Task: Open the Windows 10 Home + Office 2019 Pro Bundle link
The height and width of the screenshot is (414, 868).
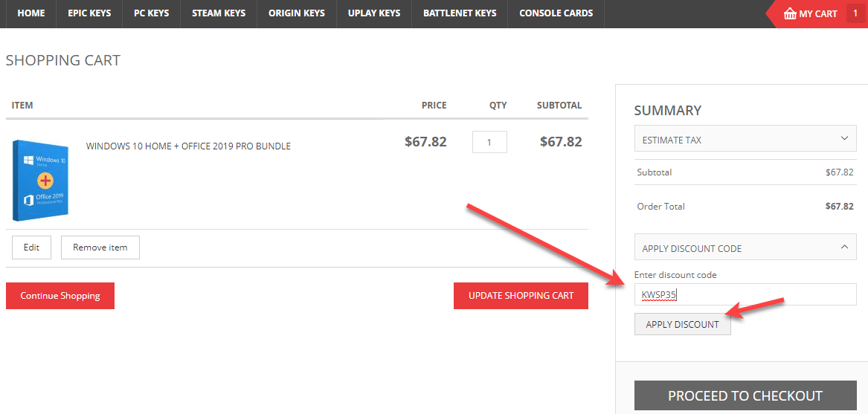Action: point(188,146)
